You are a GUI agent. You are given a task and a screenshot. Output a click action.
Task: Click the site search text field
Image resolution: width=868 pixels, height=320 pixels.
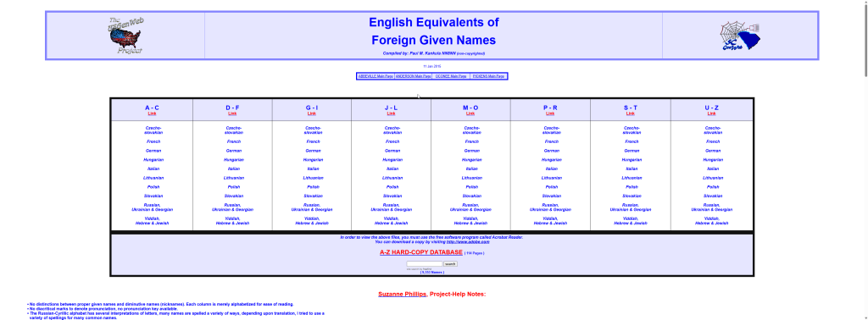[x=425, y=264]
